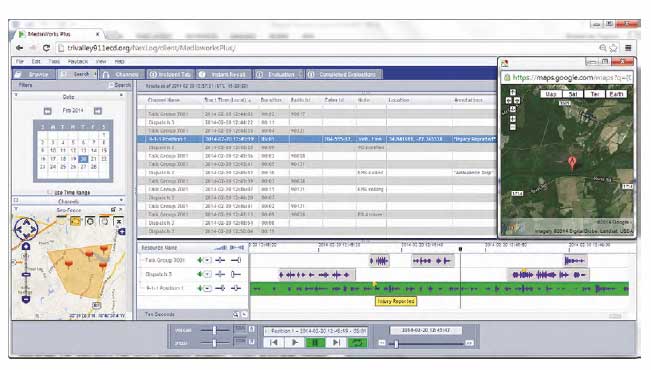651x370 pixels.
Task: Adjust the playback Speed slider
Action: coord(214,343)
